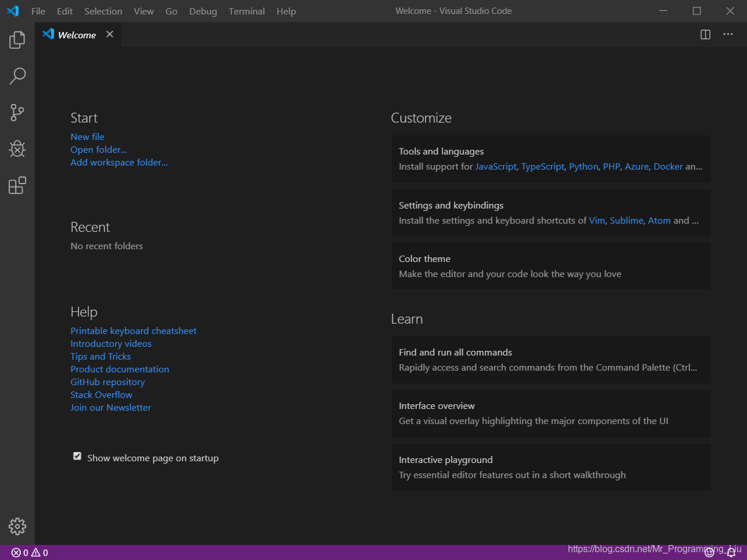
Task: Click the Docker support link
Action: [x=668, y=167]
